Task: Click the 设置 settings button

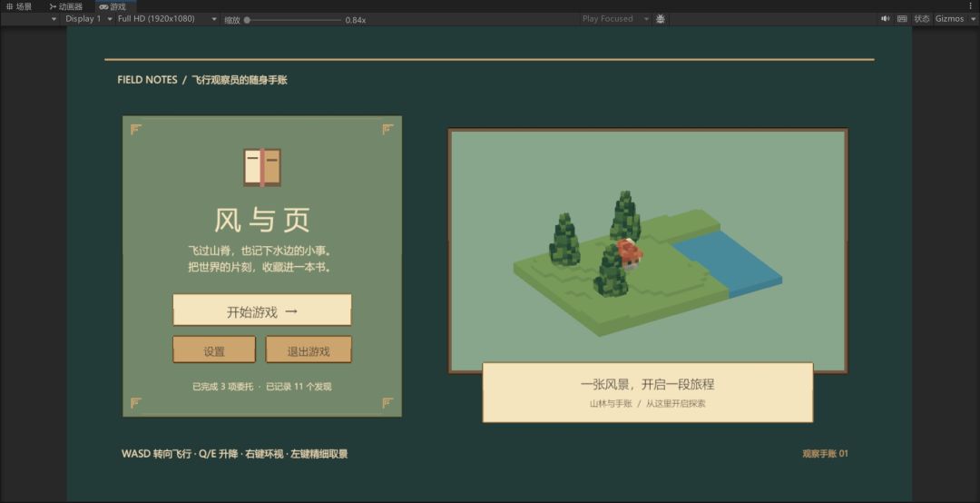Action: [x=214, y=350]
